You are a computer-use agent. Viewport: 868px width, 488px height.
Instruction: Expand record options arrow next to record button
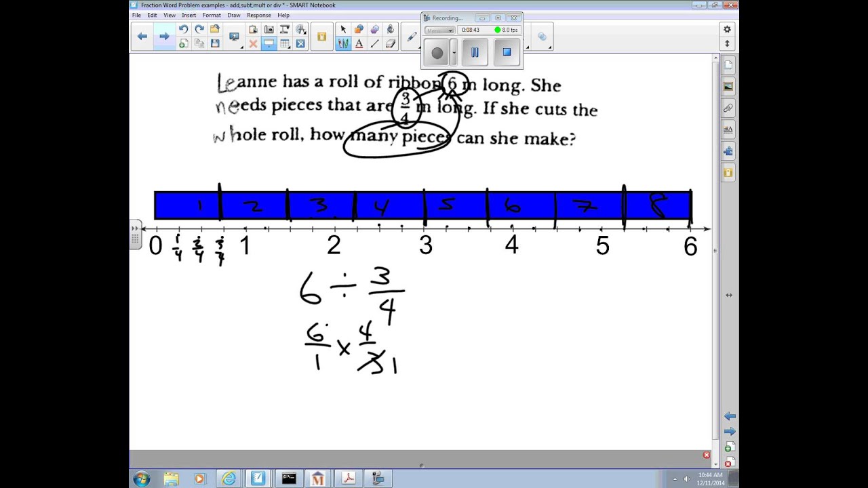[x=454, y=52]
